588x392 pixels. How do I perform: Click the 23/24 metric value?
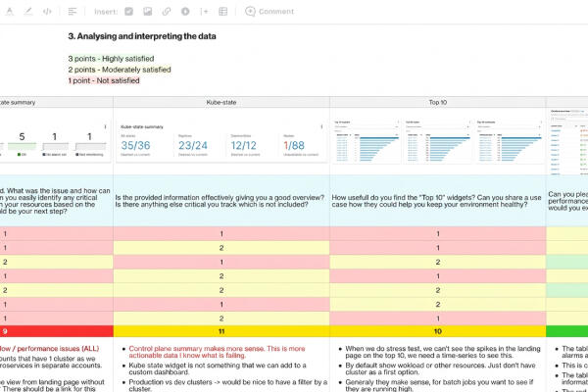tap(193, 146)
